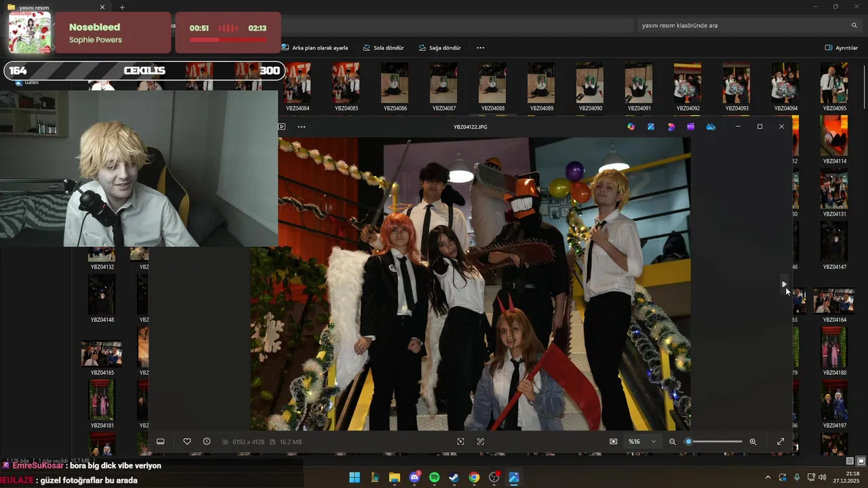Click the microphone tray icon
This screenshot has width=868, height=488.
(x=797, y=477)
